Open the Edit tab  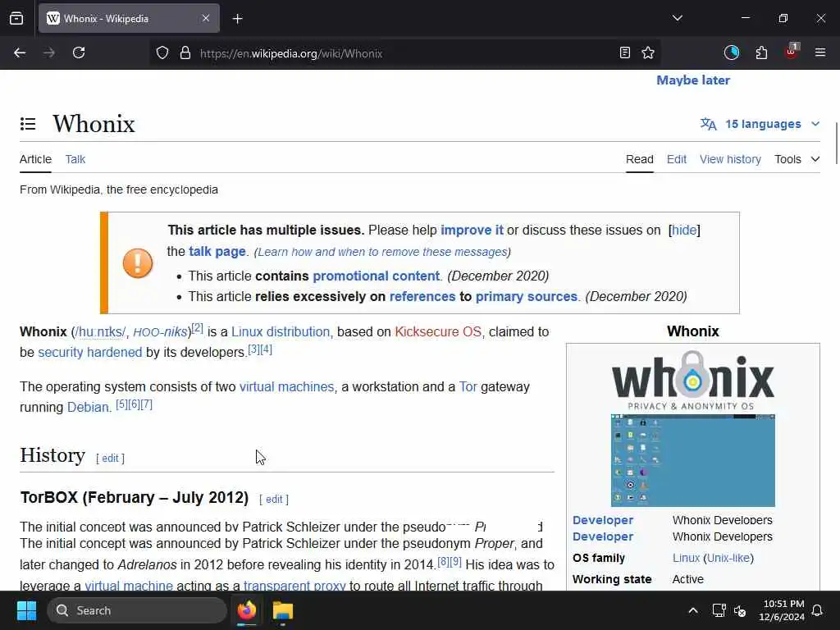click(677, 160)
